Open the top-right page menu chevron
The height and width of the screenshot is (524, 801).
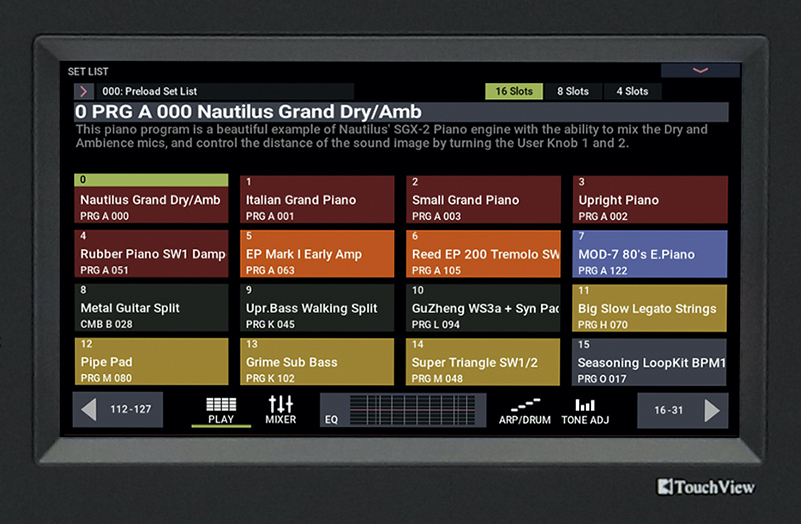(x=700, y=70)
